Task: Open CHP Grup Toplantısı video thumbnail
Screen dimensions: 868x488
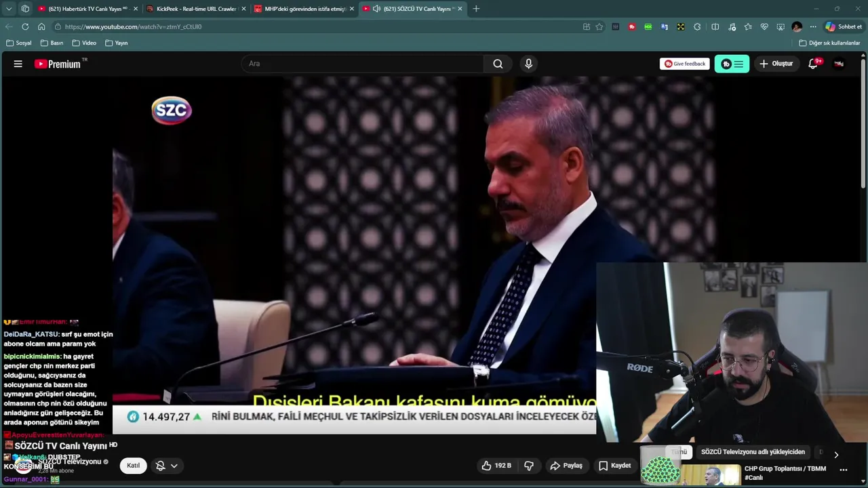Action: click(710, 474)
